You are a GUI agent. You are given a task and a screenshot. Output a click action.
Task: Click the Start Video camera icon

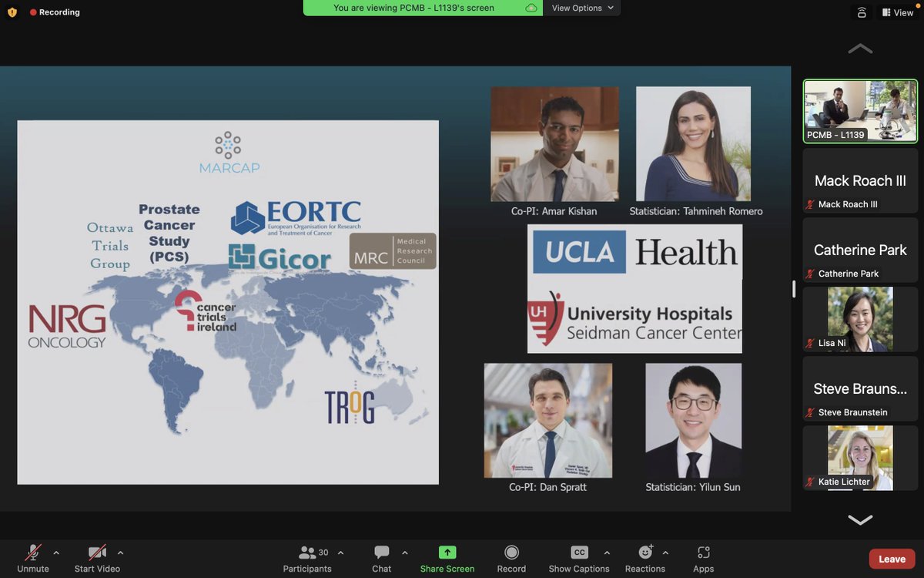pyautogui.click(x=97, y=552)
